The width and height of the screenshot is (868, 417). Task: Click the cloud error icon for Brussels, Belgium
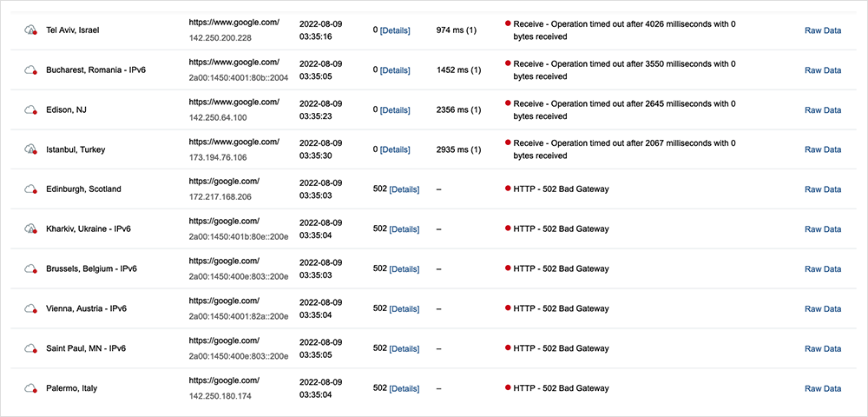coord(31,268)
